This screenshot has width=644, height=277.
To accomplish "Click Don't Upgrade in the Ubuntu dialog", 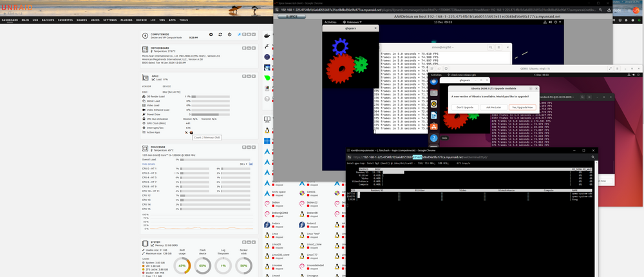I will click(x=465, y=108).
